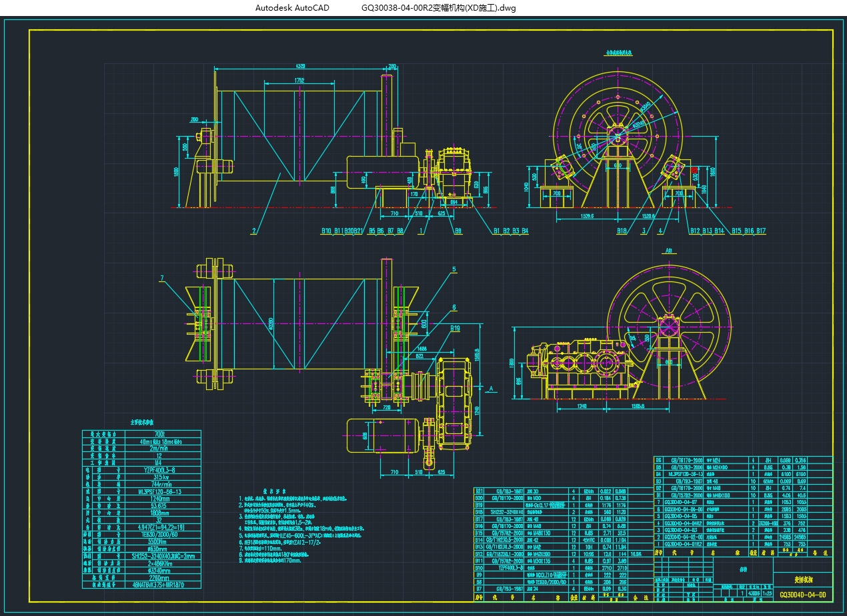Select the B9 callout label
The width and height of the screenshot is (847, 616).
point(458,231)
